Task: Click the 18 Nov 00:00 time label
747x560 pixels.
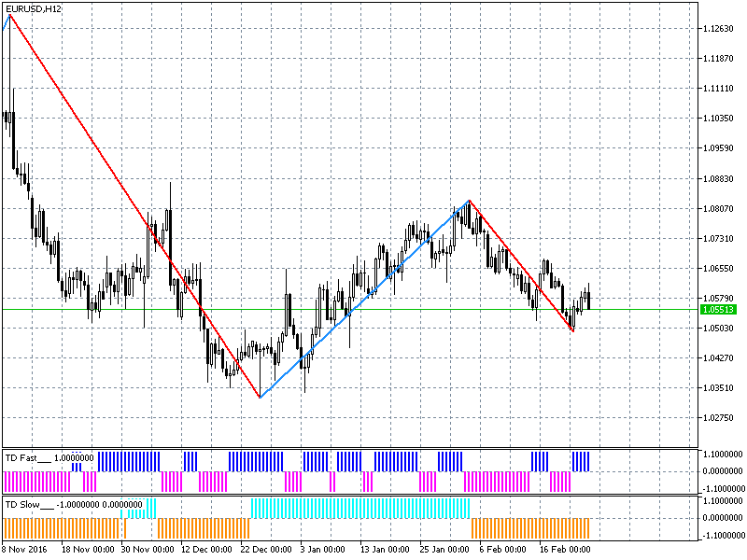Action: 88,550
